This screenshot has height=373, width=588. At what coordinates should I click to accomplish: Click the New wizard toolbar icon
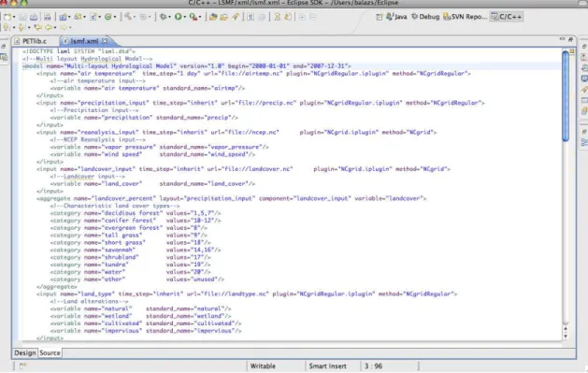[7, 17]
